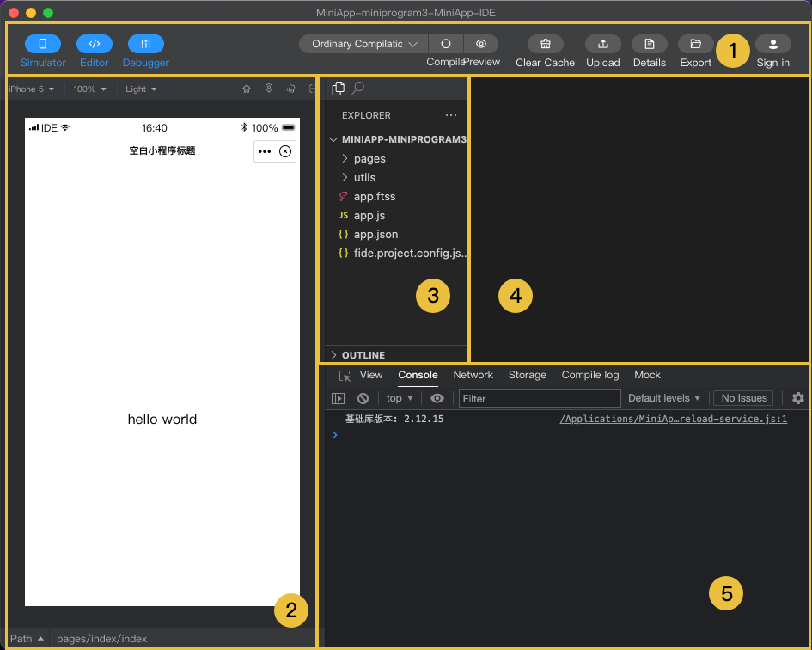
Task: Switch to the Storage tab
Action: [x=528, y=375]
